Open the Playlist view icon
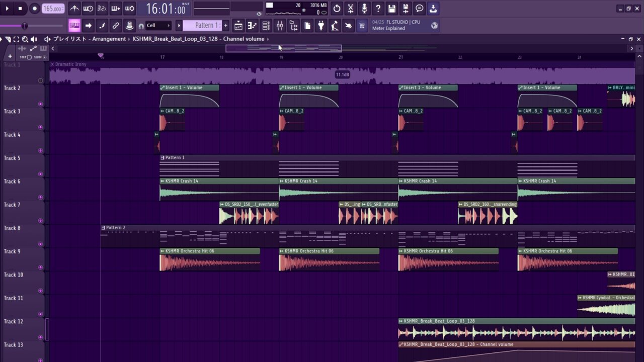Viewport: 644px width, 362px height. tap(238, 26)
